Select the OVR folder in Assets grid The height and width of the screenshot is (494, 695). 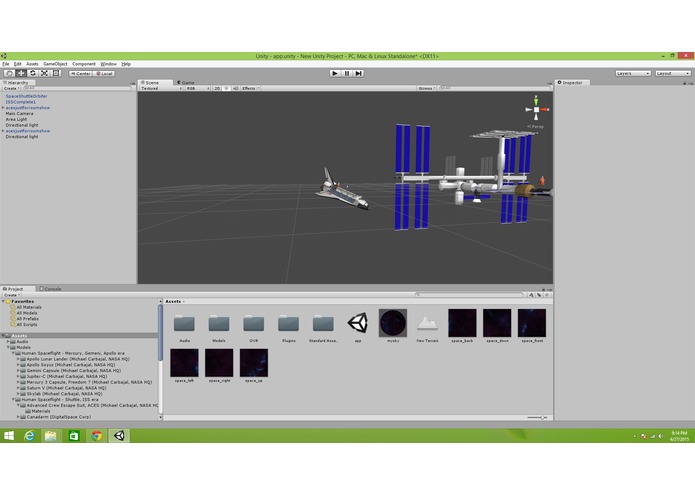254,323
